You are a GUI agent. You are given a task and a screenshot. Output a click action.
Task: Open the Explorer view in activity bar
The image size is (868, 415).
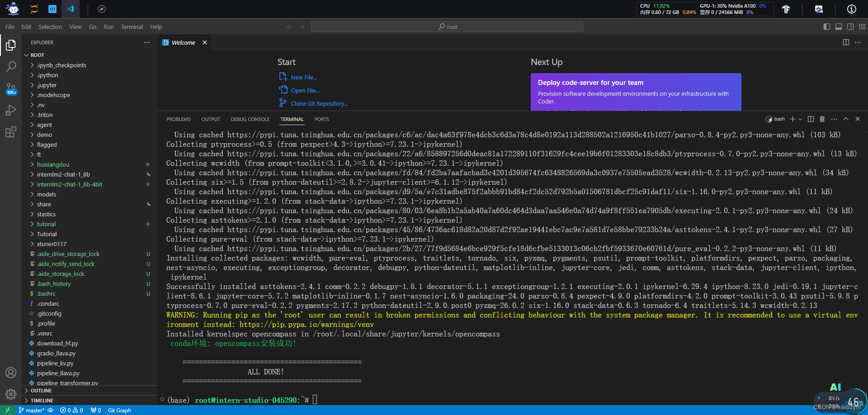click(x=11, y=45)
